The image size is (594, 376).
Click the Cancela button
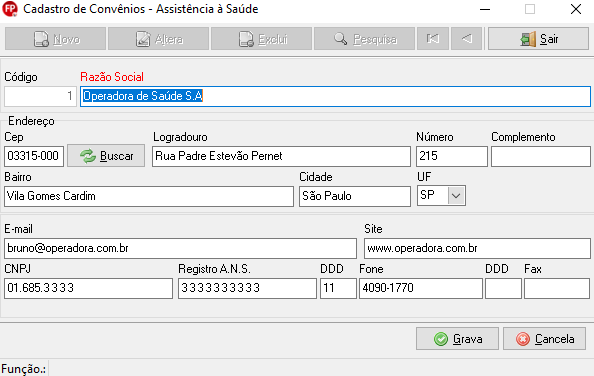pyautogui.click(x=544, y=339)
